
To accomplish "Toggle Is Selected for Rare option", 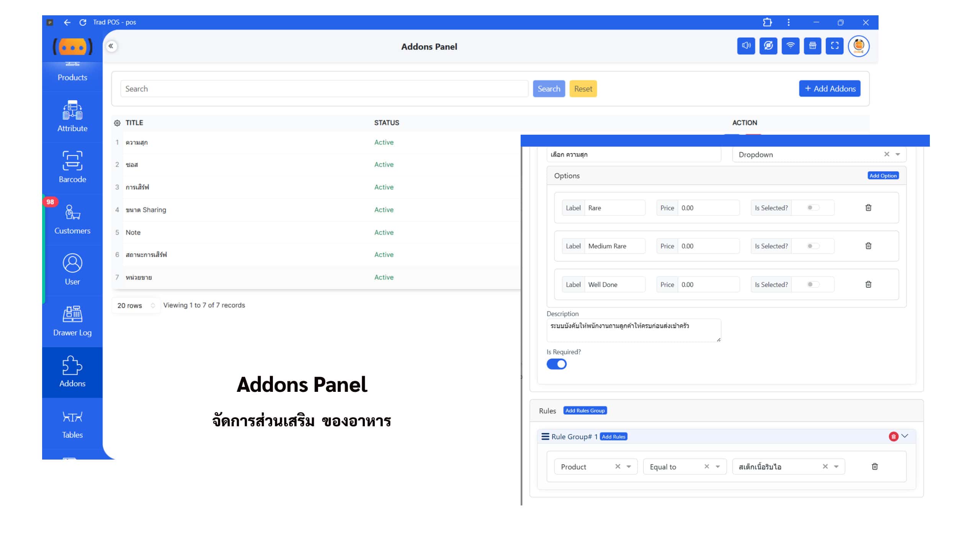I will pyautogui.click(x=813, y=208).
